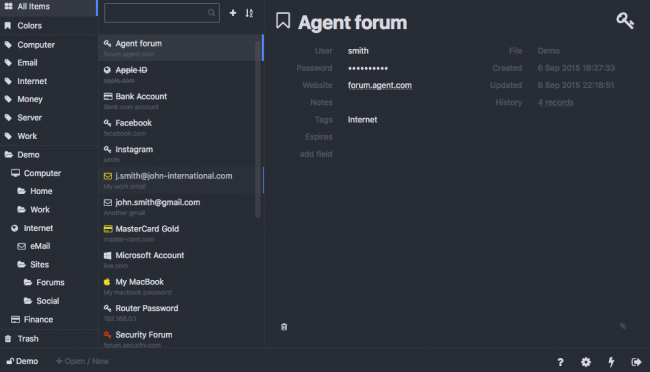Reveal the masked password field
Screen dimensions: 650x372
(368, 68)
